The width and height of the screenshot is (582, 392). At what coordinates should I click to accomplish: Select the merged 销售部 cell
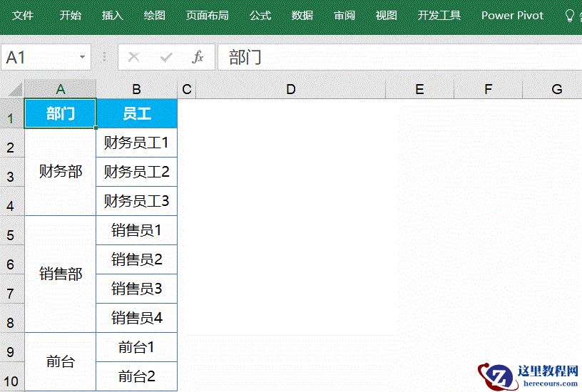click(x=60, y=274)
